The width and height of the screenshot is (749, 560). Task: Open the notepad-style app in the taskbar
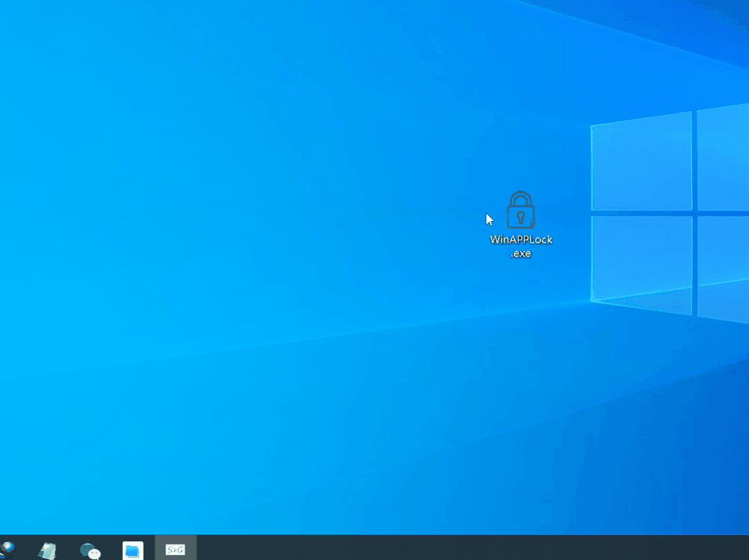point(47,550)
